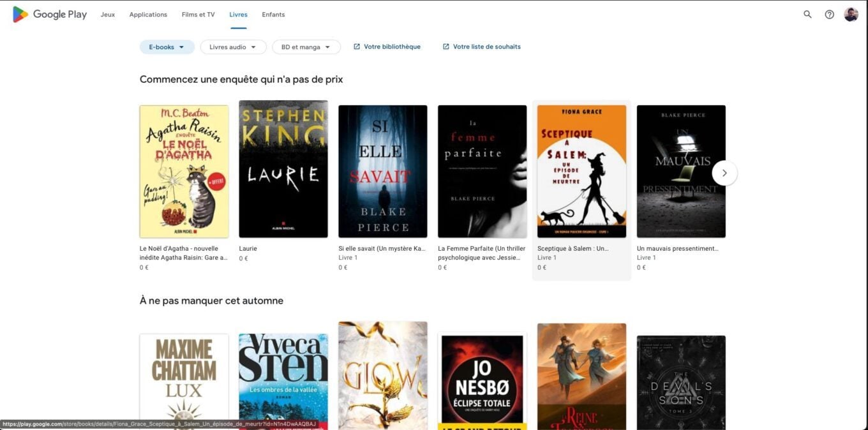The image size is (868, 430).
Task: Expand the BD et manga dropdown
Action: pyautogui.click(x=306, y=47)
